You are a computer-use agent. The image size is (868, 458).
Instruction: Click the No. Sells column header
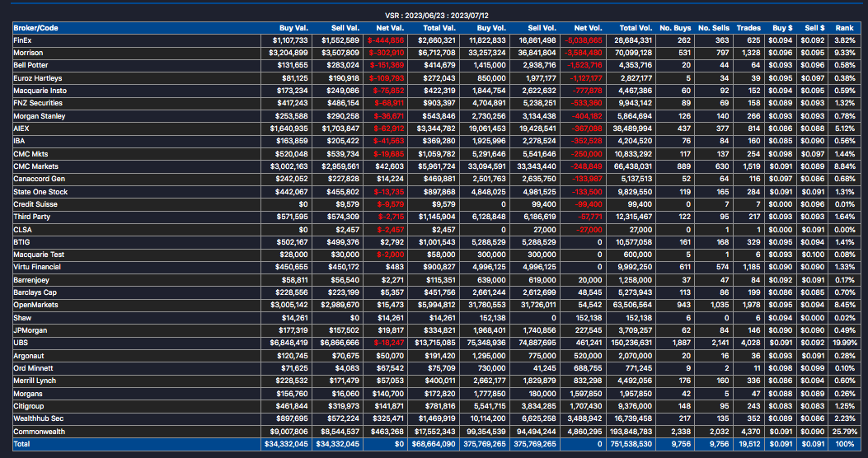(714, 28)
